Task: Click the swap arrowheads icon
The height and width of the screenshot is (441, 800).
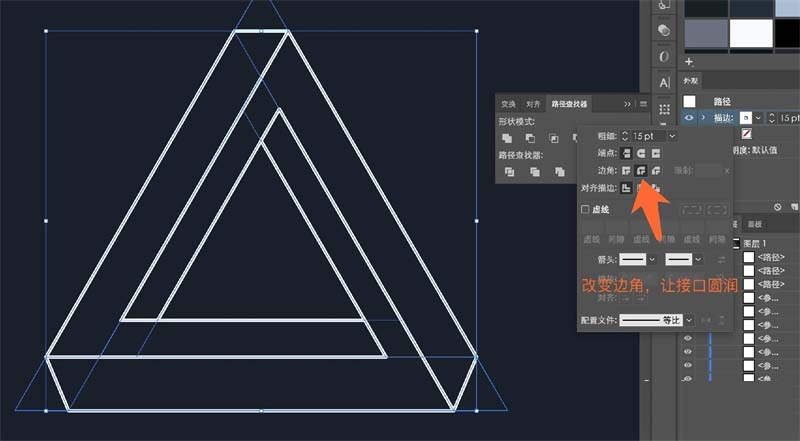Action: pos(721,260)
